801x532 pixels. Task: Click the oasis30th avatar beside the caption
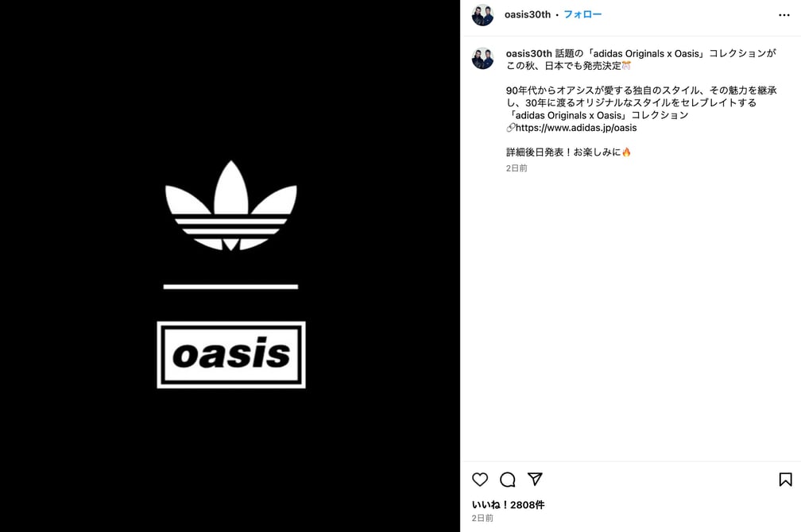[483, 58]
